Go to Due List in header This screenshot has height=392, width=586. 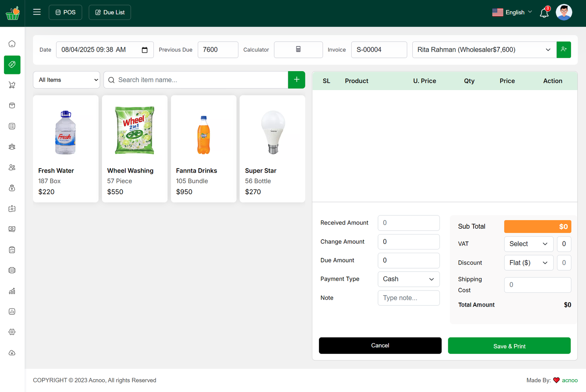tap(110, 12)
